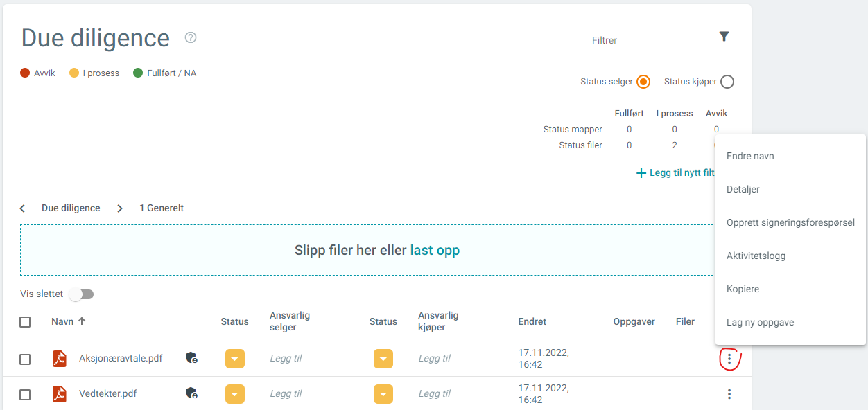Open seller status dropdown for Aksjonæravtale.pdf
The image size is (868, 410).
click(x=235, y=359)
